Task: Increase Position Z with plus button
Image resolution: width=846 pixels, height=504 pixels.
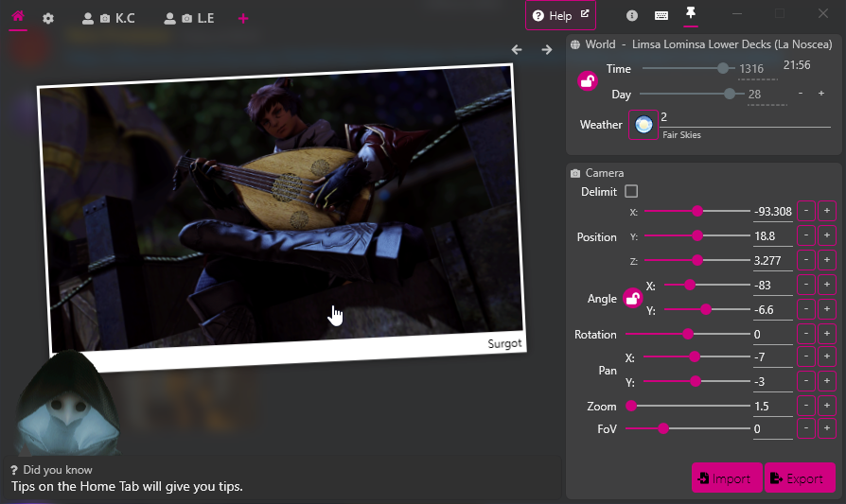Action: click(x=826, y=260)
